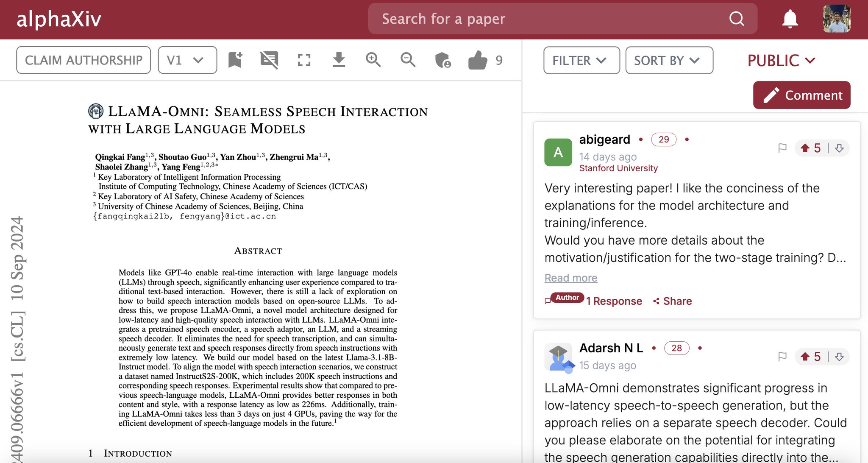Image resolution: width=868 pixels, height=463 pixels.
Task: Downvote abigeard's comment
Action: (x=839, y=148)
